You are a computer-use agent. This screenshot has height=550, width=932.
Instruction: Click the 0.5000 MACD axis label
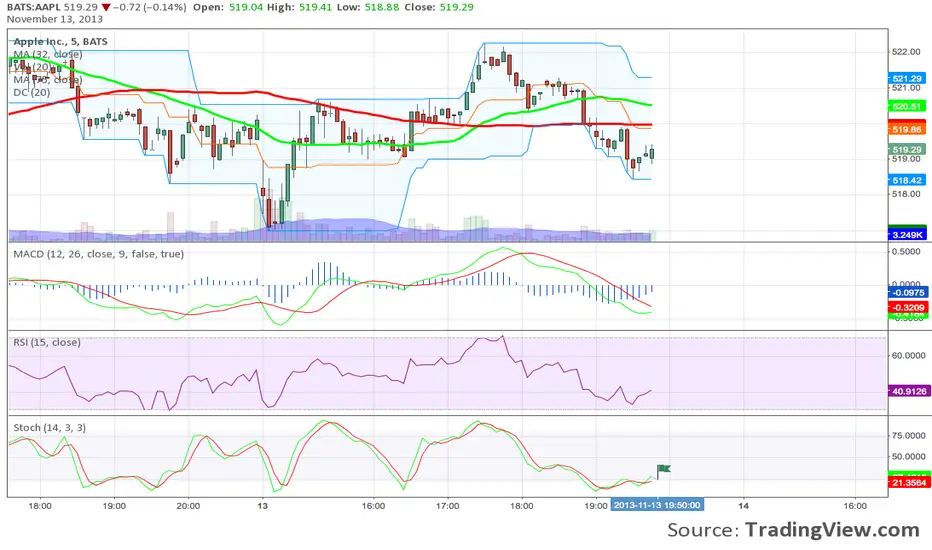click(x=908, y=252)
